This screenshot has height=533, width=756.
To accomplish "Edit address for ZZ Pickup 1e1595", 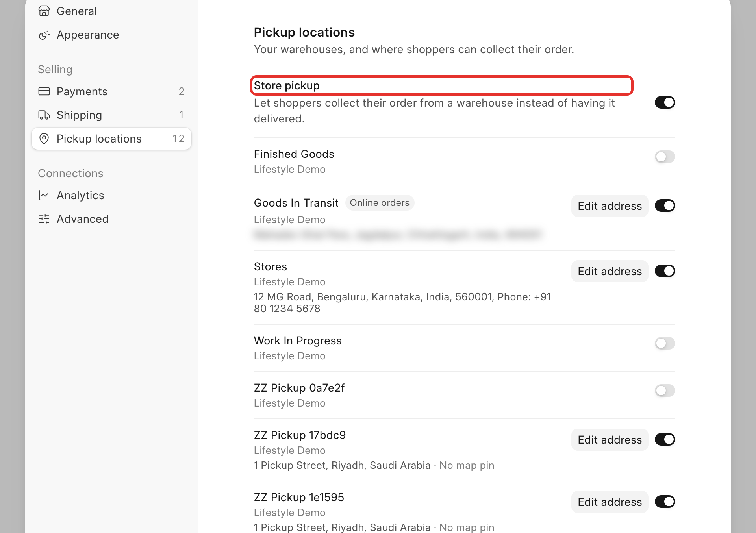I will point(610,502).
